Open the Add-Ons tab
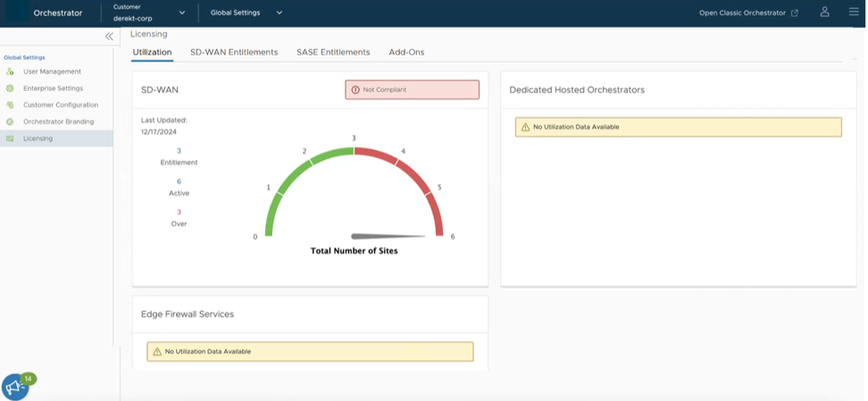 pos(406,52)
